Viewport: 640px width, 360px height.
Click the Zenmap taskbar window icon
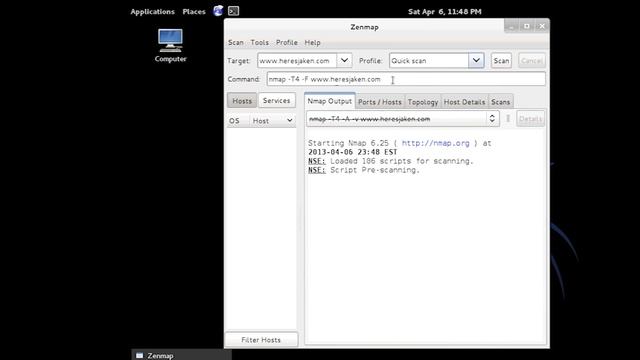(140, 356)
